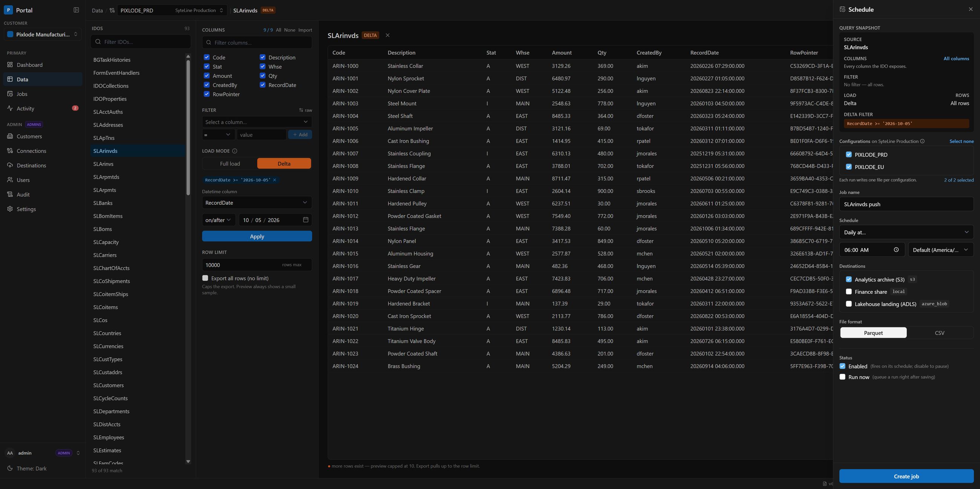Image resolution: width=980 pixels, height=489 pixels.
Task: Close the Schedule panel
Action: tap(971, 9)
